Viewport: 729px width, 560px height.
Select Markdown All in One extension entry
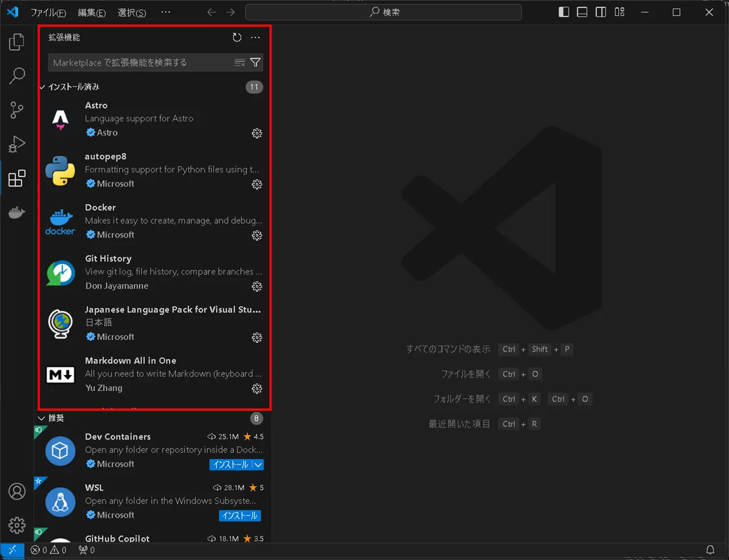point(153,374)
